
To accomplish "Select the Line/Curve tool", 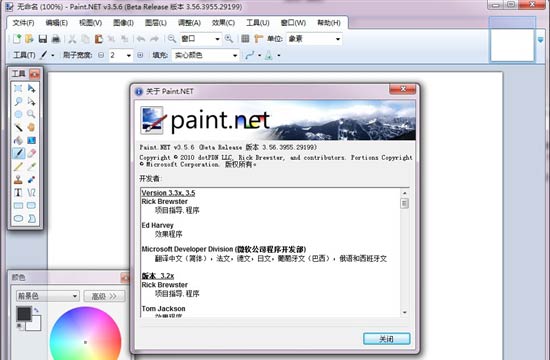I will pos(32,192).
